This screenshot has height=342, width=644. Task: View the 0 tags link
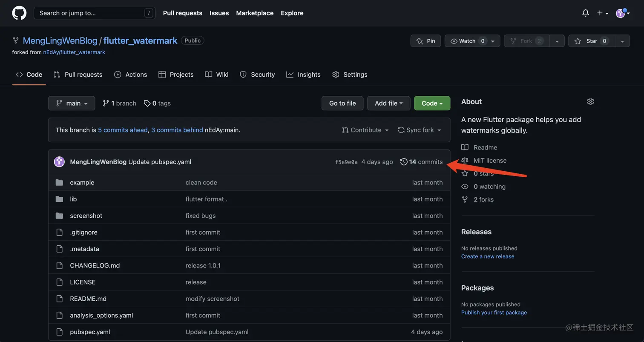(x=157, y=103)
